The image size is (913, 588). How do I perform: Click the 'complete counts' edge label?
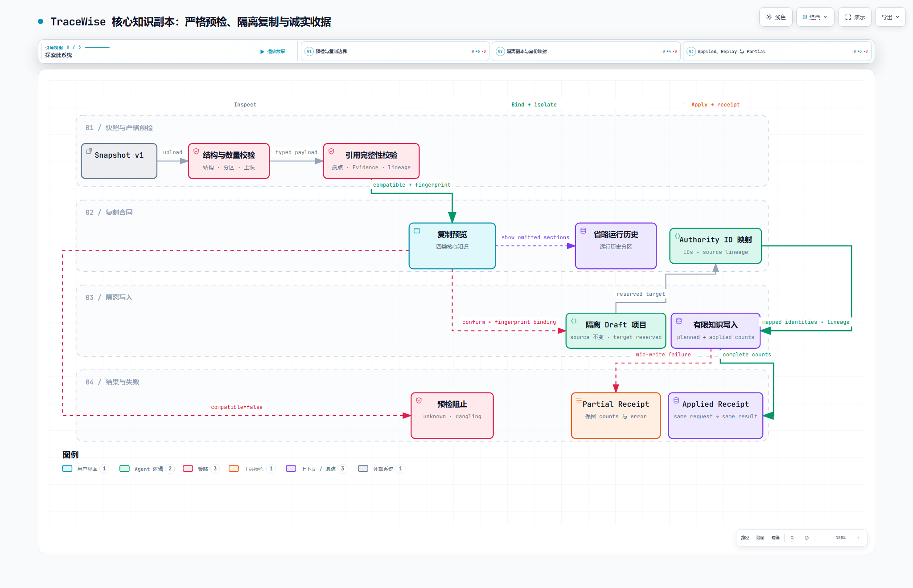[747, 355]
